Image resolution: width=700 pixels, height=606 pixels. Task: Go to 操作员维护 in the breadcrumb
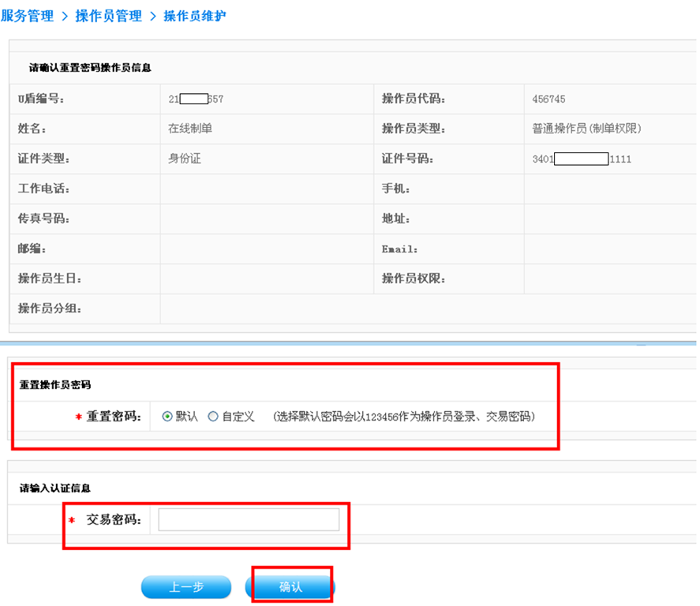click(x=194, y=16)
